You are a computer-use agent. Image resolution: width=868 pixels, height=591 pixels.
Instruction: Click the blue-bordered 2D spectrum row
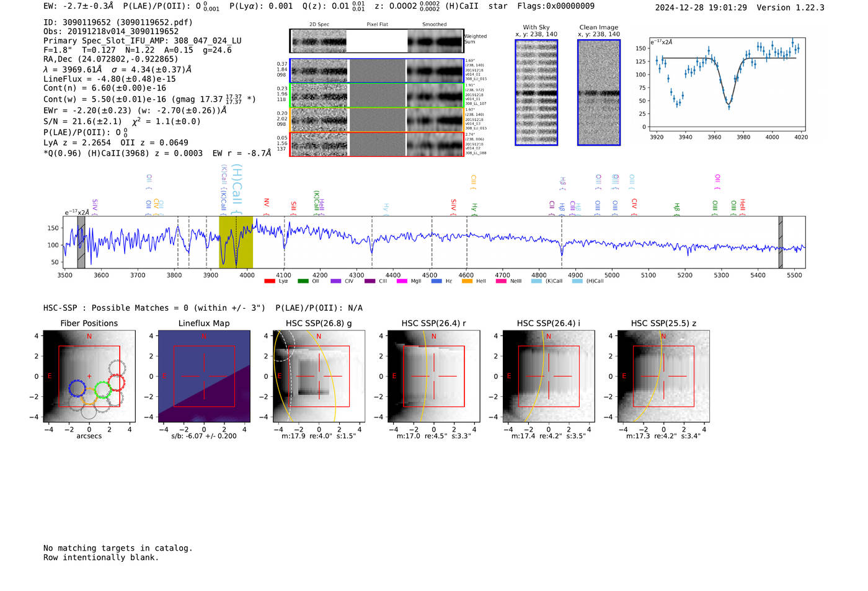pyautogui.click(x=376, y=71)
